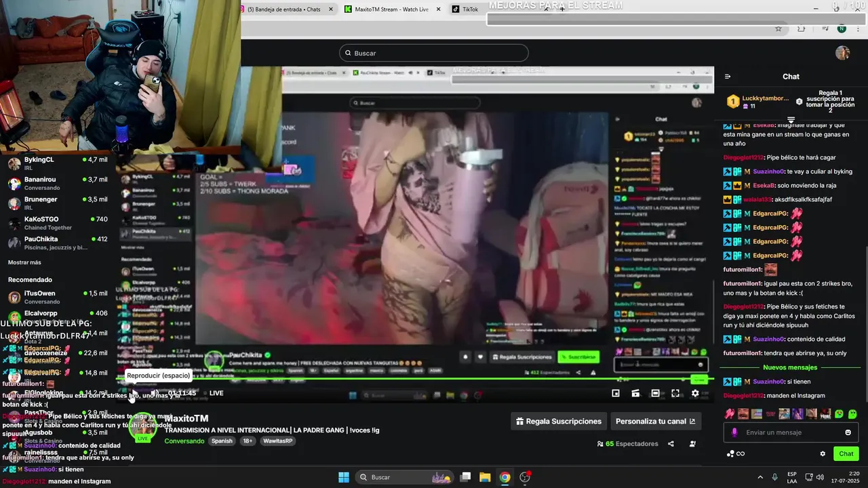Click Personaliza tu canal button
This screenshot has height=488, width=868.
[x=656, y=421]
